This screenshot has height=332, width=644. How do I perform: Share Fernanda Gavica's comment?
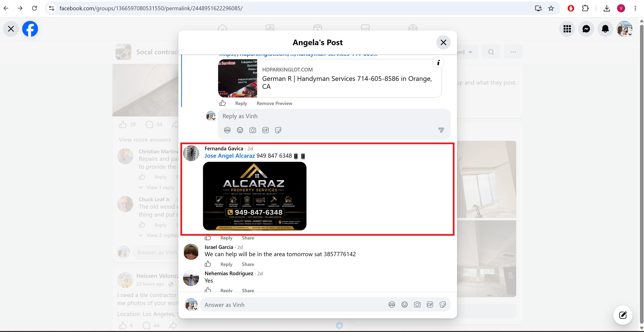click(248, 238)
